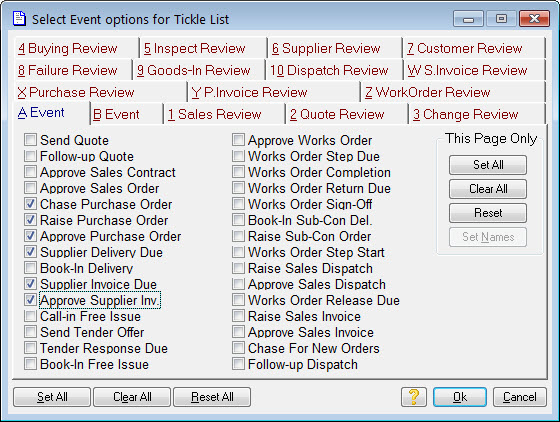The height and width of the screenshot is (422, 560).
Task: Click the bottom-left Set All button
Action: click(x=52, y=397)
